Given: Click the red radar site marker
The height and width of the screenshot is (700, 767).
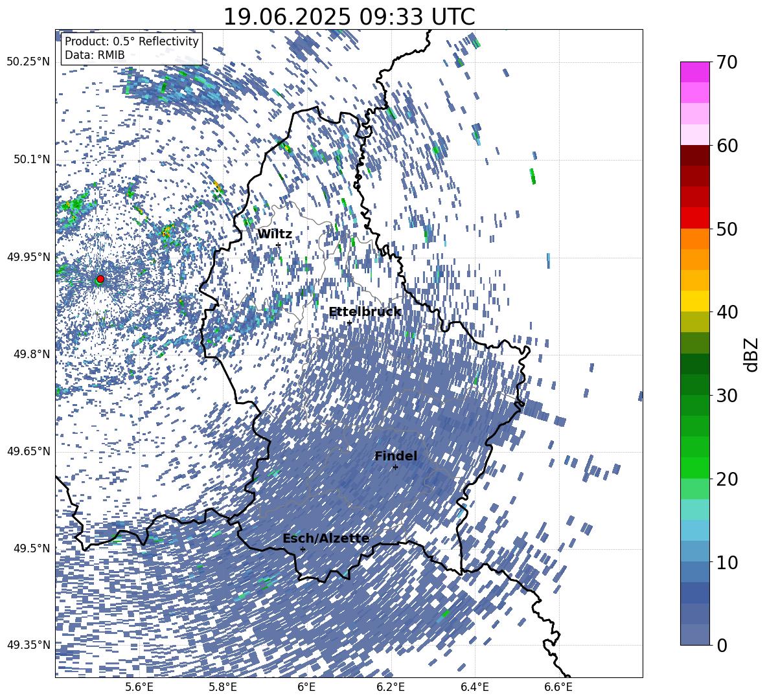Looking at the screenshot, I should (100, 278).
